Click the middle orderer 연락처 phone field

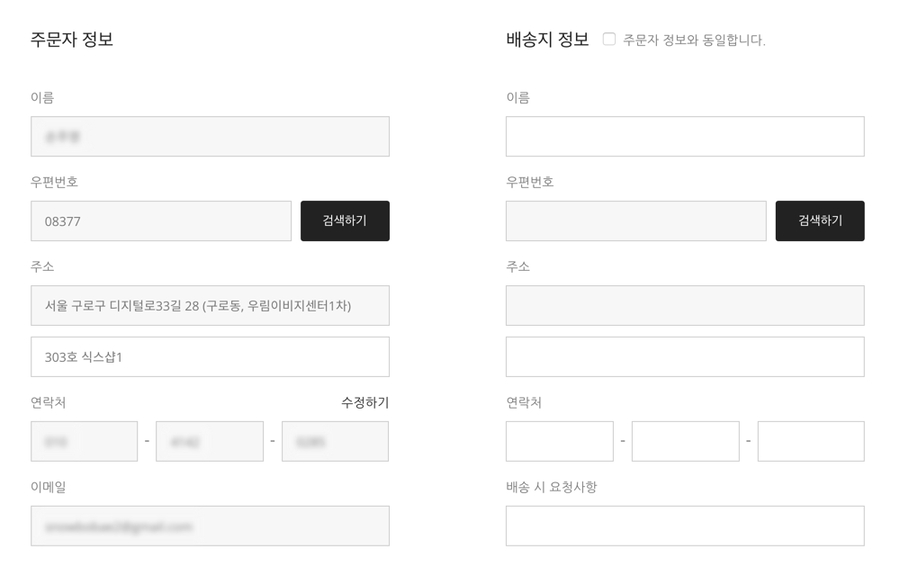tap(210, 441)
